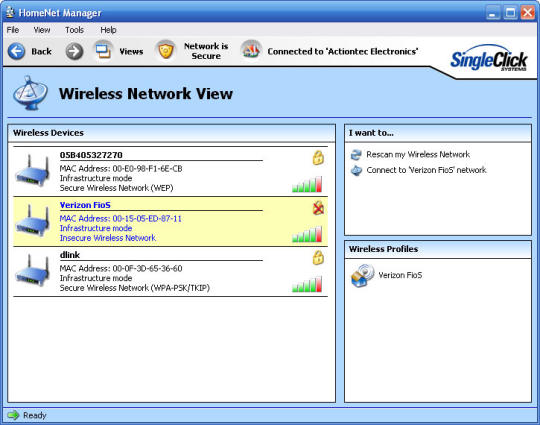Viewport: 540px width, 425px height.
Task: Click the green arrow status bar icon
Action: coord(13,415)
